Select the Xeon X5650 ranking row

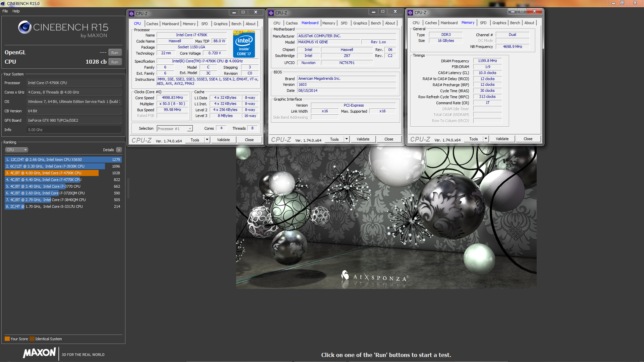[63, 160]
